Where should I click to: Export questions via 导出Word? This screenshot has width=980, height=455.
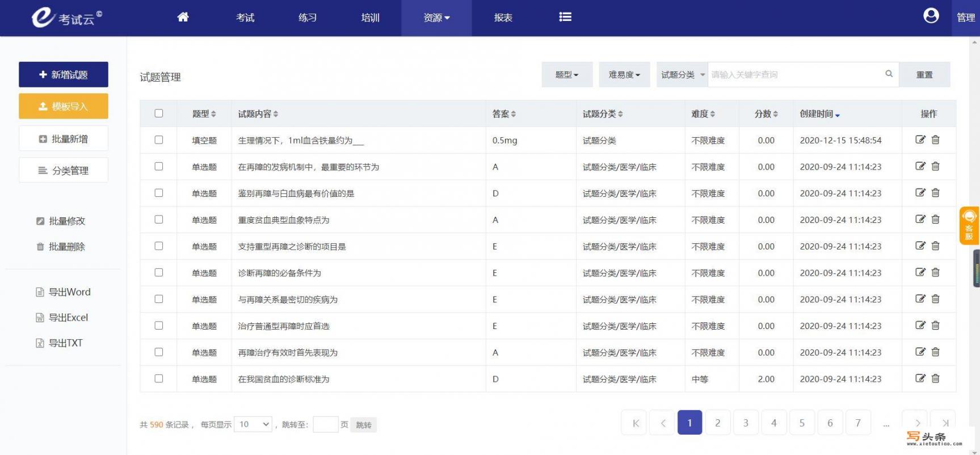coord(64,292)
